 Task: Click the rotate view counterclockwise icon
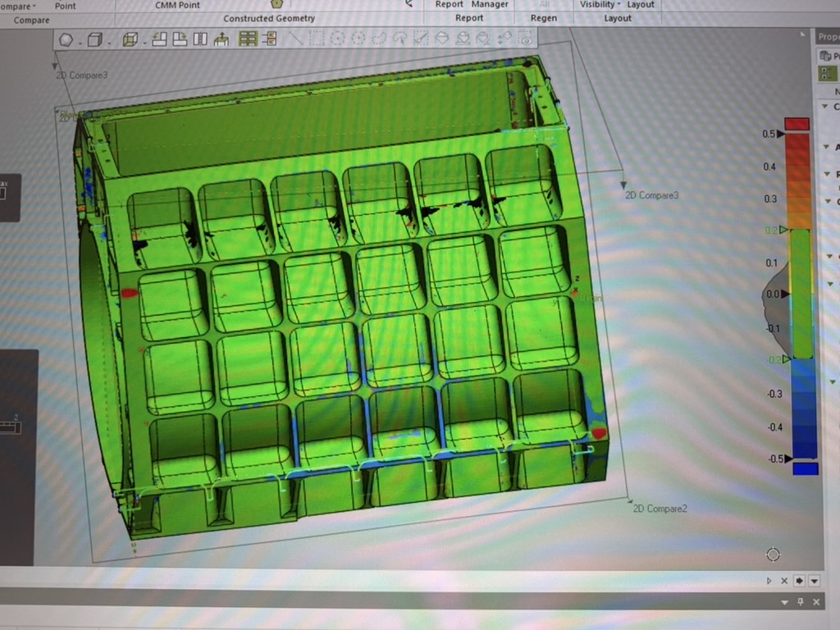159,39
